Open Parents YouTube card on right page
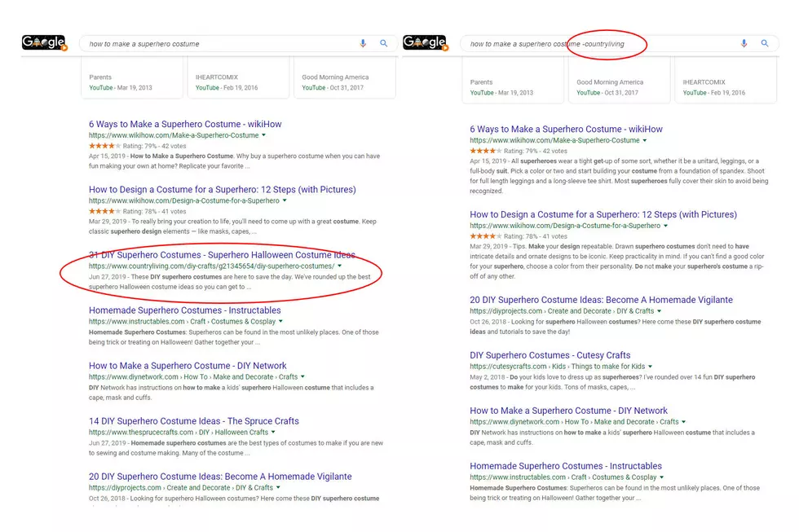Image resolution: width=799 pixels, height=532 pixels. pos(513,80)
